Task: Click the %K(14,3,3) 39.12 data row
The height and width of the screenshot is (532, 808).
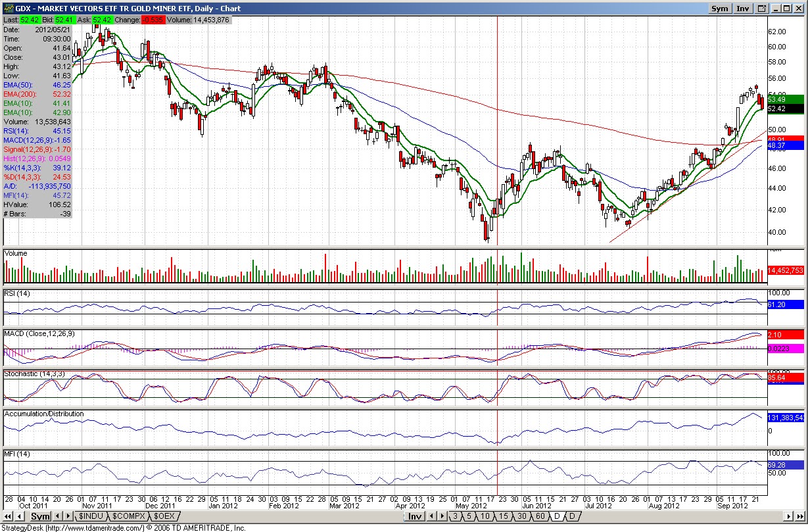Action: [37, 168]
